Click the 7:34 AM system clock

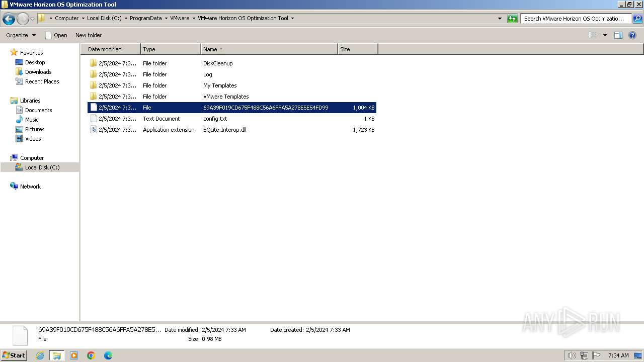click(x=618, y=355)
